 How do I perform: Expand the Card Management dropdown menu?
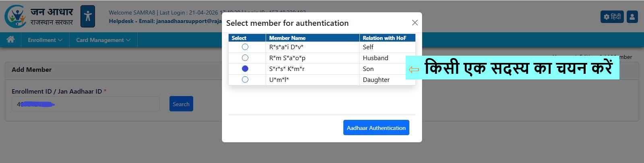tap(103, 40)
